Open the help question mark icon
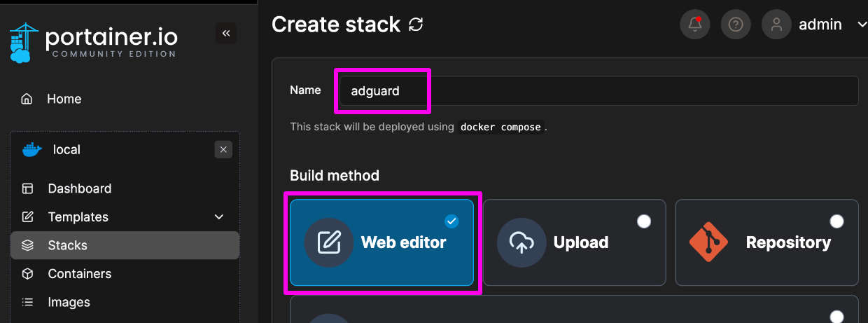The width and height of the screenshot is (868, 323). coord(735,25)
